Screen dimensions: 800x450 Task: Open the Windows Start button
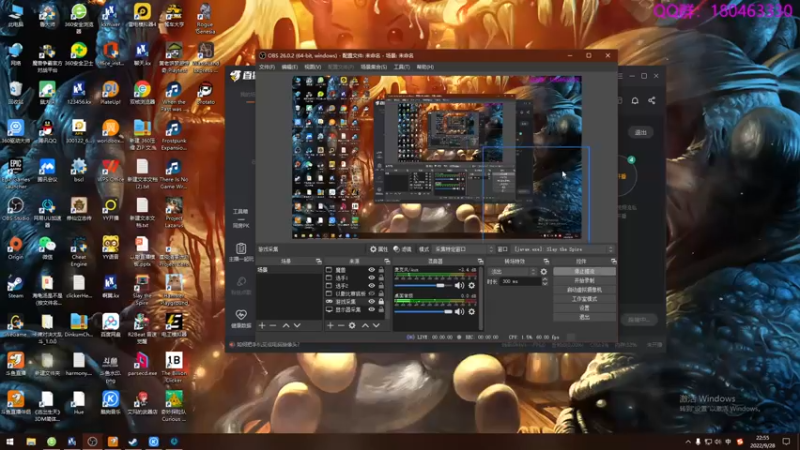(x=10, y=442)
